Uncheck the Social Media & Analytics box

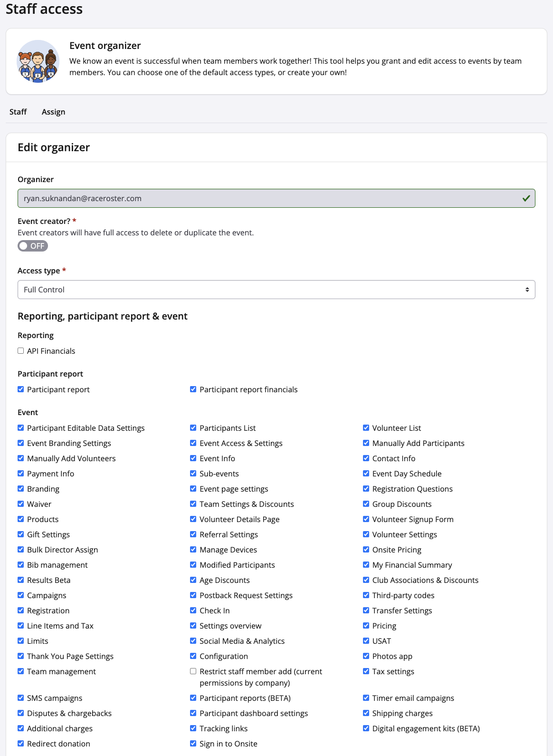[193, 641]
